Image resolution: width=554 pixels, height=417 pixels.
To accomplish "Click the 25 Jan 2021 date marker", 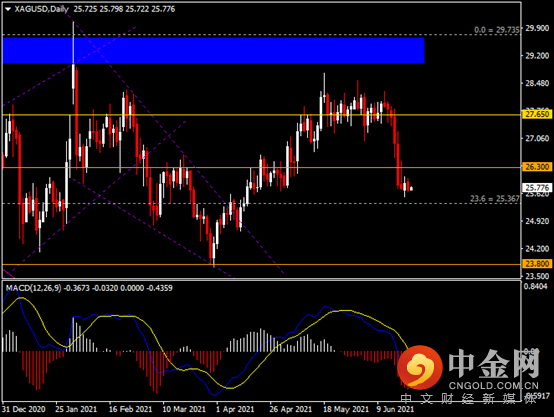I will tap(76, 409).
